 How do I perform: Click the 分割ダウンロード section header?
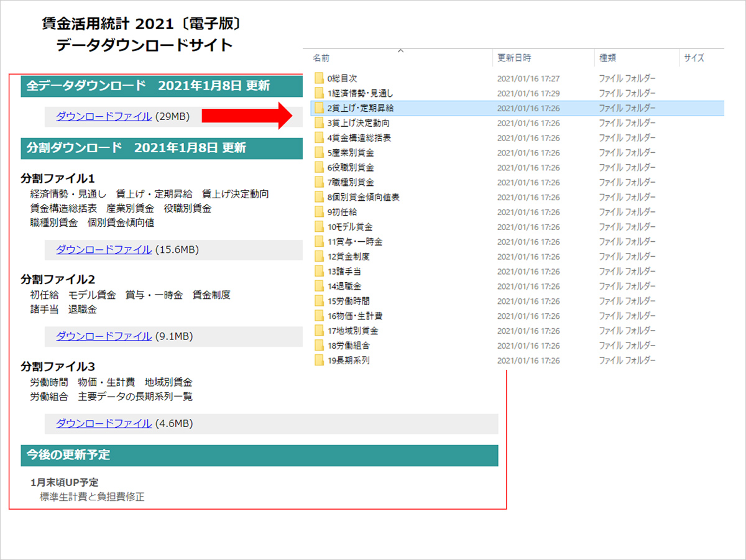[162, 148]
